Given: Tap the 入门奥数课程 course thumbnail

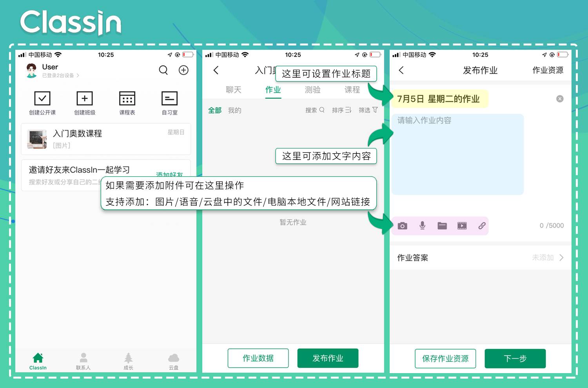Looking at the screenshot, I should pos(37,139).
